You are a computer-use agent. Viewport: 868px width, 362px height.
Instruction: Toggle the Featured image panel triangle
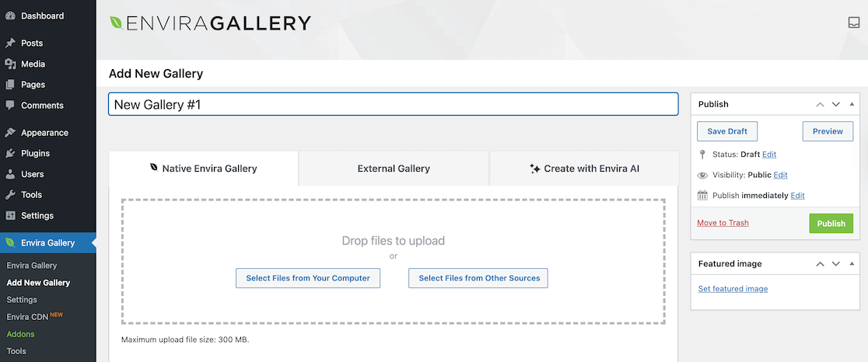[853, 264]
